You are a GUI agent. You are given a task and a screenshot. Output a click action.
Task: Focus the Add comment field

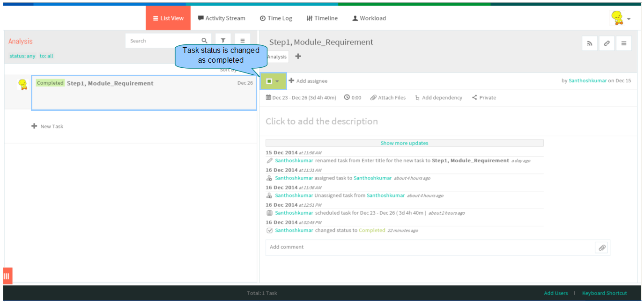pyautogui.click(x=430, y=247)
